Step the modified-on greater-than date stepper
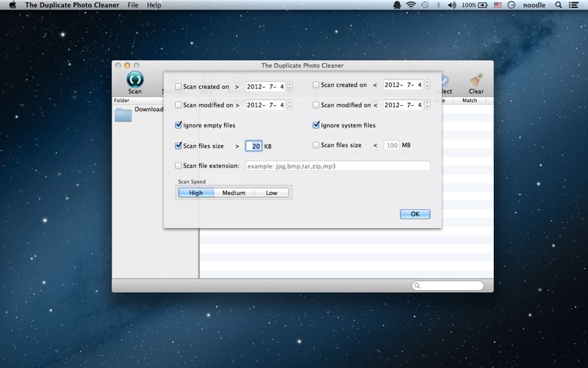The image size is (588, 368). pos(290,105)
